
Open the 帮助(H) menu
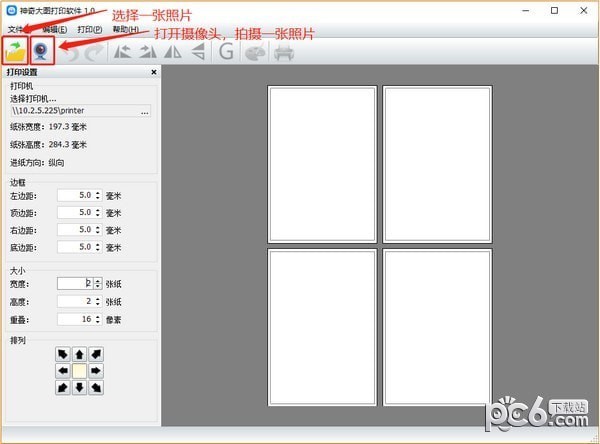(126, 29)
